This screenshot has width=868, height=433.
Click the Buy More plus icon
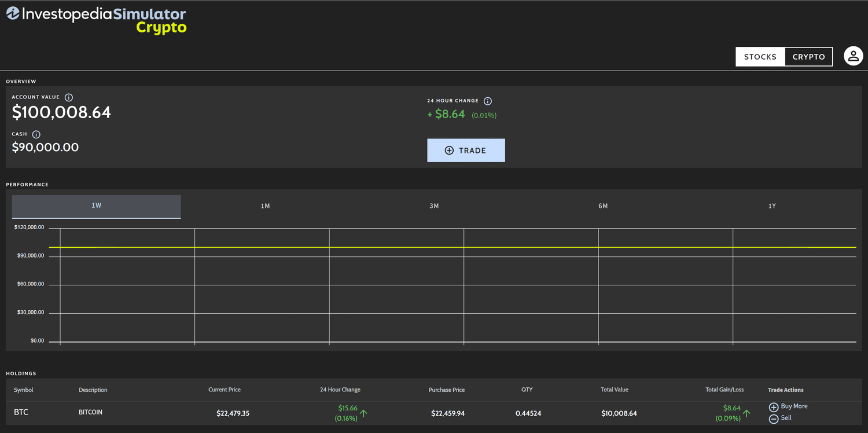(774, 407)
